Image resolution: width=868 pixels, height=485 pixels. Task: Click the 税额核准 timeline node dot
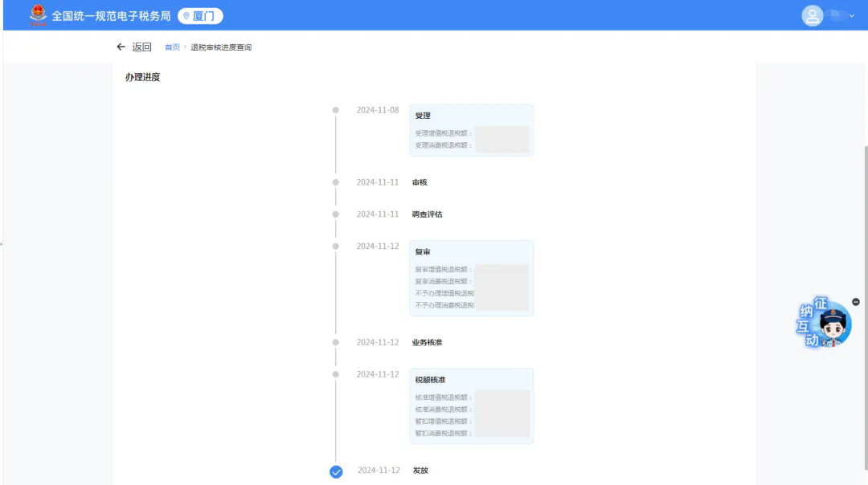point(336,374)
